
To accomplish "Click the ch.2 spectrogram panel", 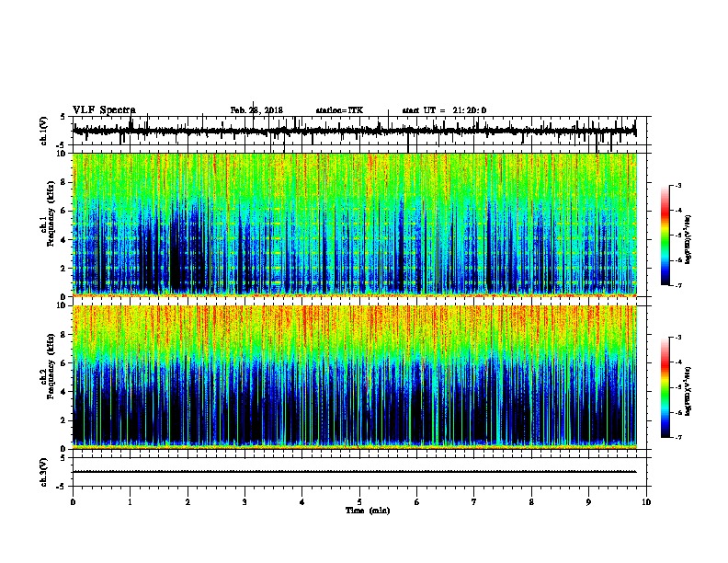I will point(355,377).
